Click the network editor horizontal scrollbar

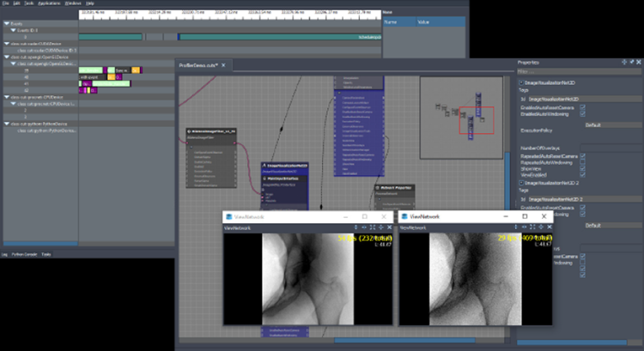(404, 341)
